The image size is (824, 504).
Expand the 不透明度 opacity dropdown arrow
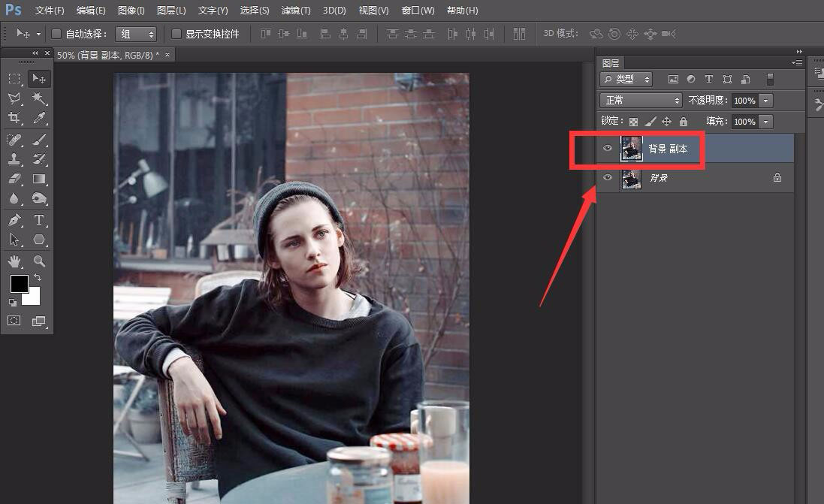(x=765, y=101)
